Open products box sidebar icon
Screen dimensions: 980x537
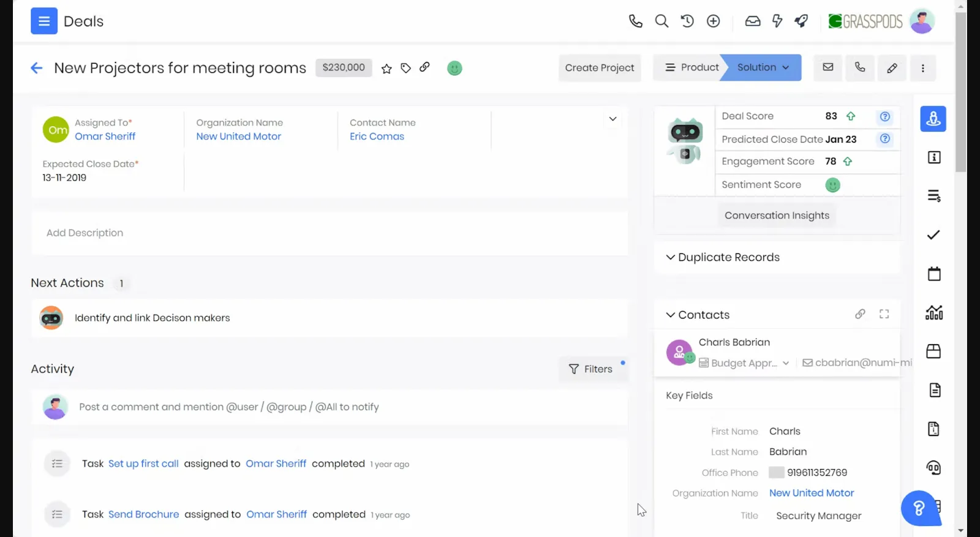click(934, 351)
